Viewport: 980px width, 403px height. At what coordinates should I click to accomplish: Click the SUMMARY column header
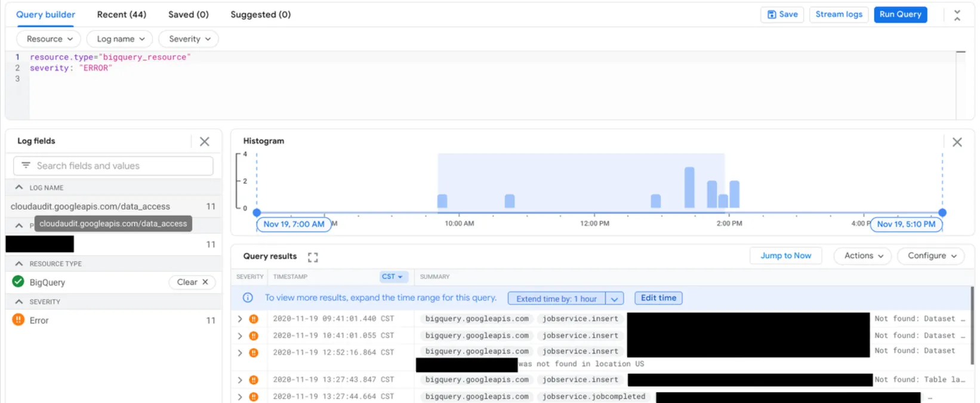click(x=434, y=277)
